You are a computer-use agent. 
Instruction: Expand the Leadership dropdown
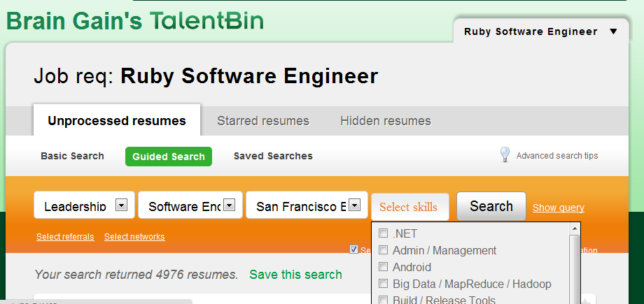tap(122, 205)
